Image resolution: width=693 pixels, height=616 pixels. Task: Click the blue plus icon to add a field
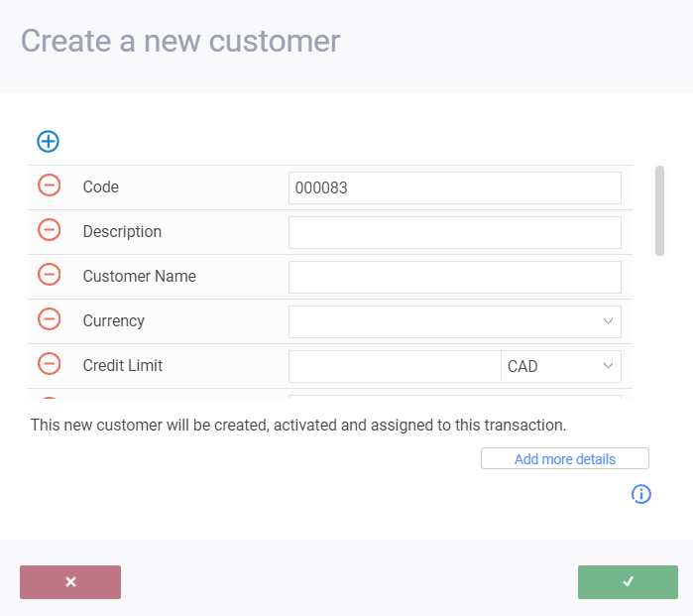(48, 141)
